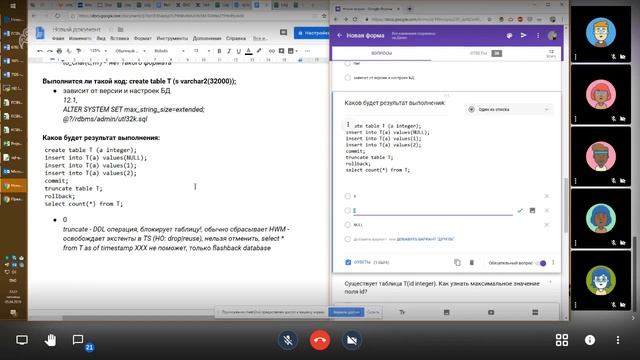The image size is (640, 360).
Task: Open the zoom level dropdown in Docs
Action: (98, 51)
